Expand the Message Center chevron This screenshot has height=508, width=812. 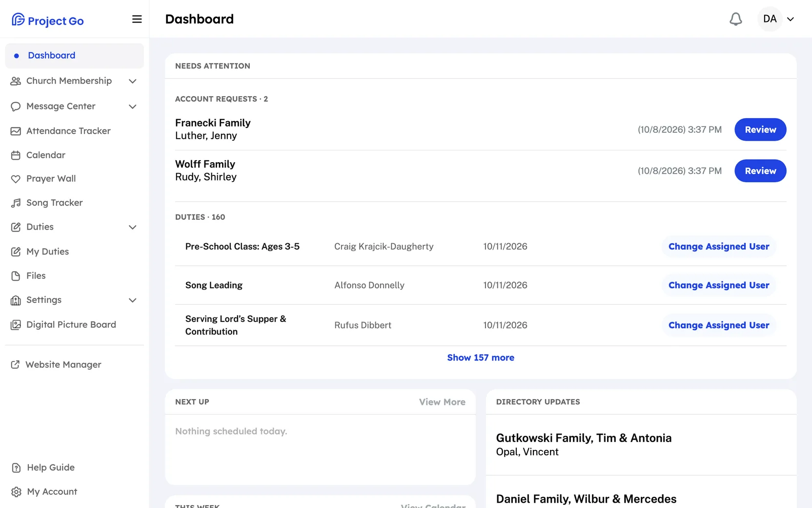(132, 106)
